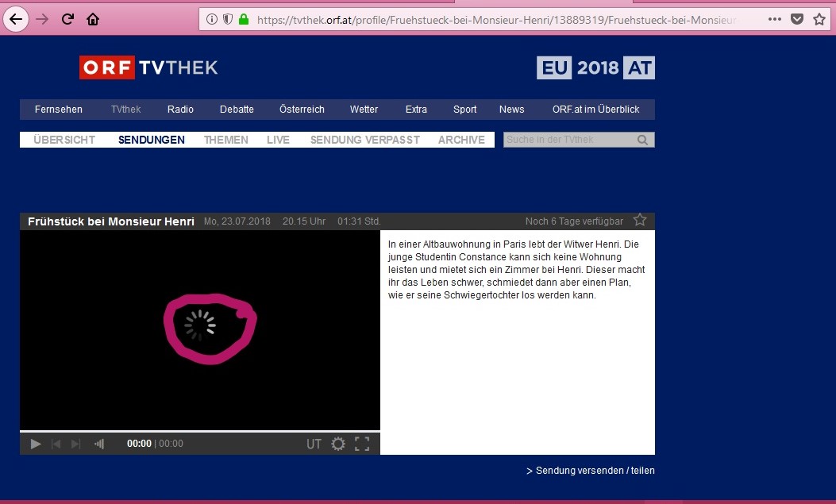Add show to favorites with star
836x504 pixels.
[x=640, y=221]
